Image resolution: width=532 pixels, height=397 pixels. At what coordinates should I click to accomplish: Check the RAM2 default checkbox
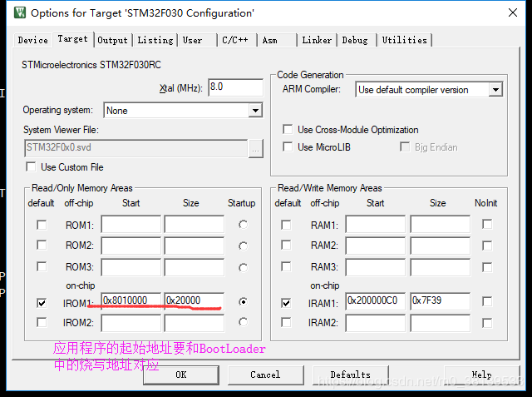(286, 246)
